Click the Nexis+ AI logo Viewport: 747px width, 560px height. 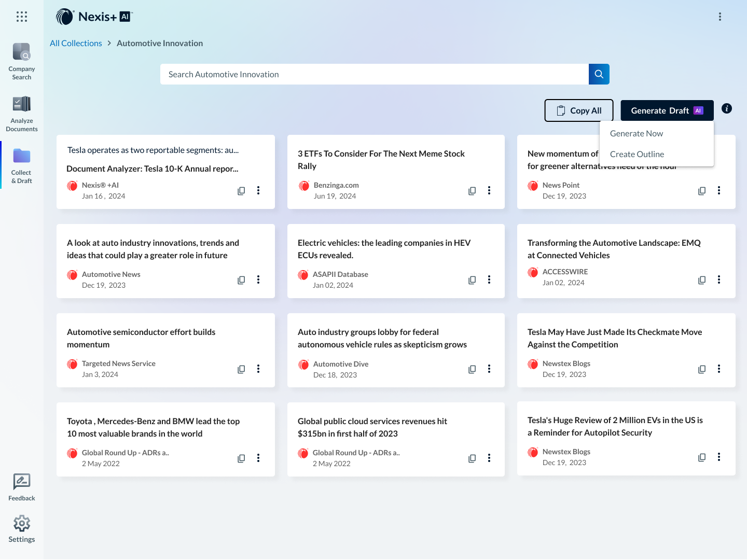point(94,17)
